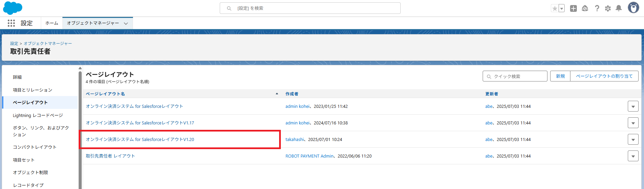Expand the Object Manager tab chevron
The height and width of the screenshot is (189, 644).
click(126, 23)
